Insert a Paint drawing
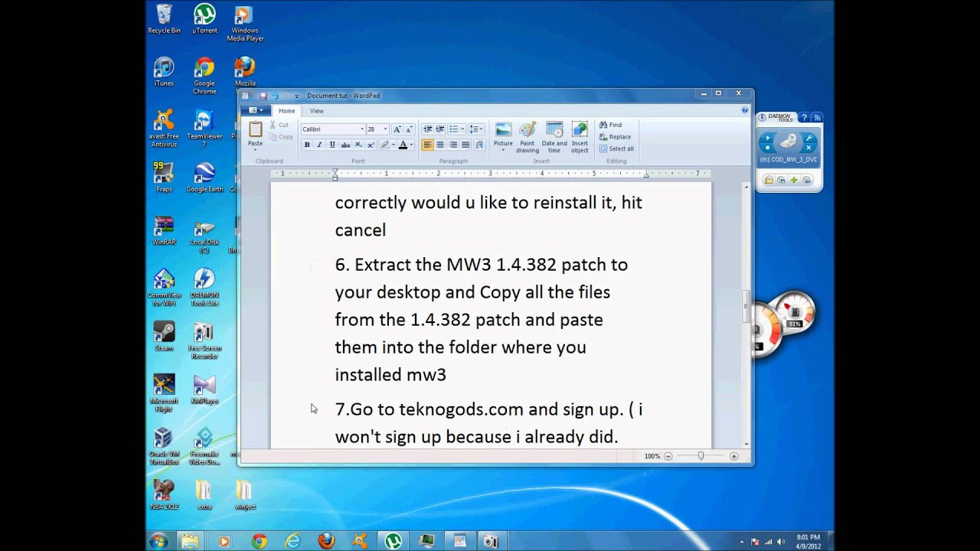The width and height of the screenshot is (980, 551). coord(528,138)
